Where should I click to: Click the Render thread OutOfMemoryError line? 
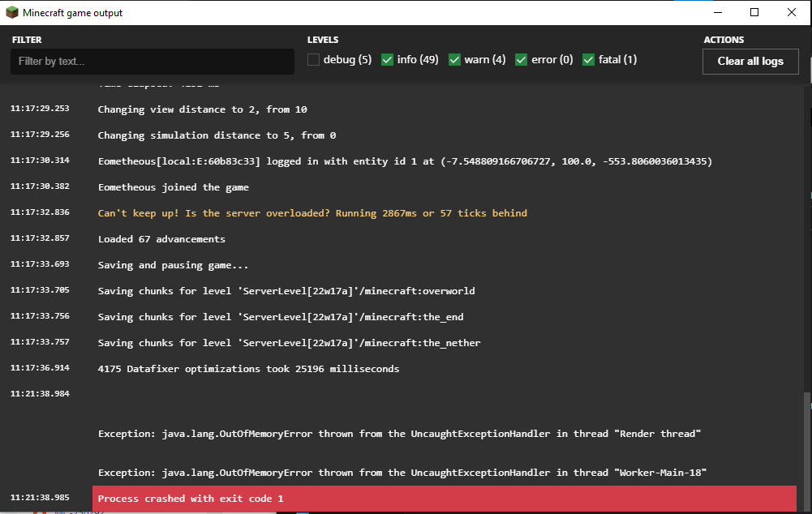399,434
